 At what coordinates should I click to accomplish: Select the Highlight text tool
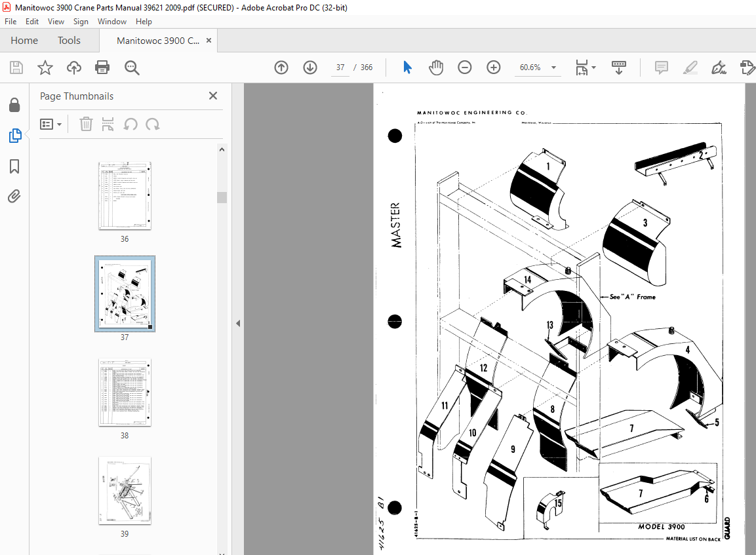click(x=690, y=67)
